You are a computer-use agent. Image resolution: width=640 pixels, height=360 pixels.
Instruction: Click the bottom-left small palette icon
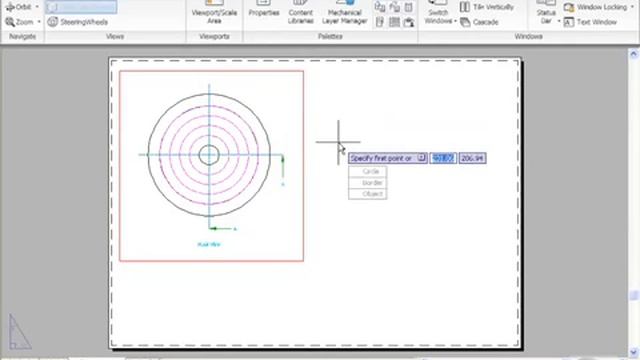[x=380, y=22]
